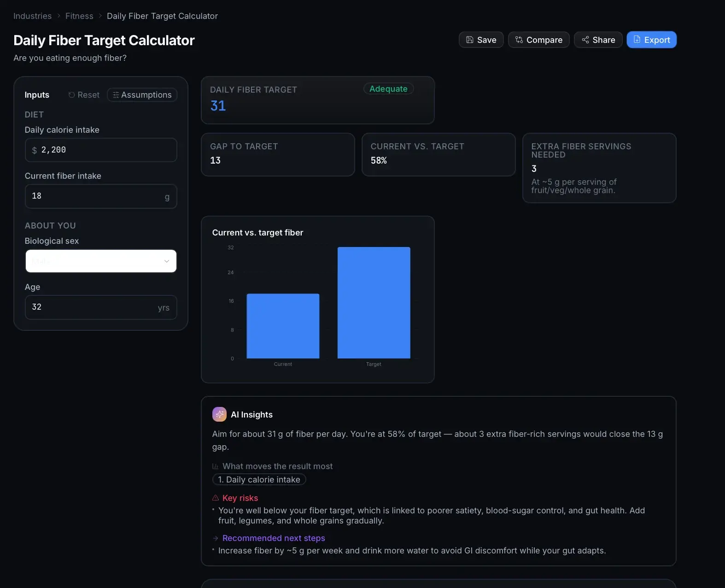Click the dollar sign in calorie field
This screenshot has height=588, width=725.
pos(34,150)
